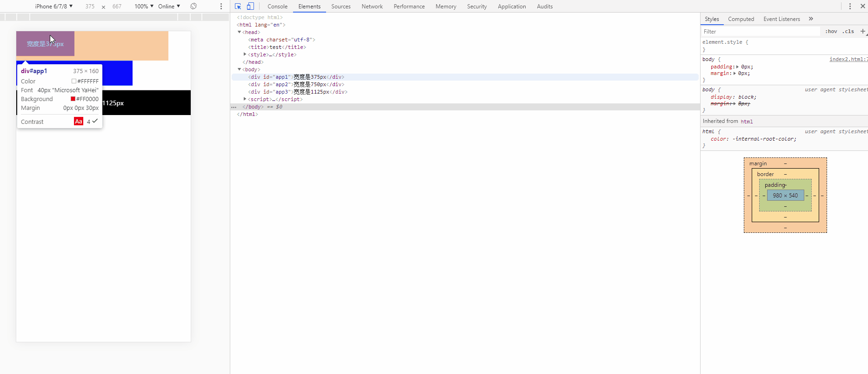Select the div id app1 node
868x374 pixels.
[x=296, y=77]
